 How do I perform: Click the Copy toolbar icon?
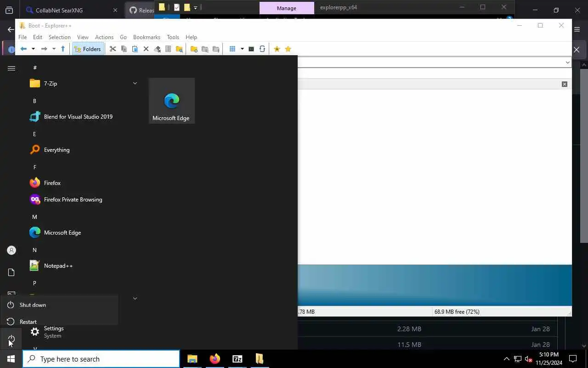[x=124, y=49]
